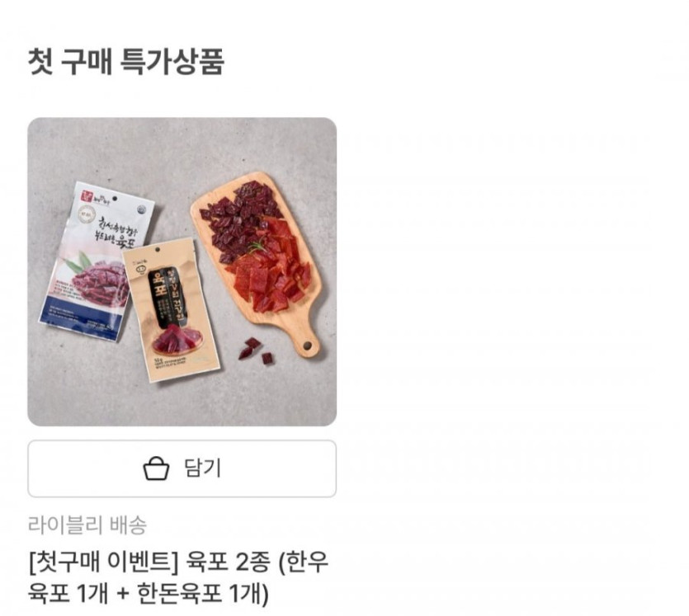The image size is (689, 616).
Task: Add the jerky set via 담기 button
Action: click(x=182, y=468)
